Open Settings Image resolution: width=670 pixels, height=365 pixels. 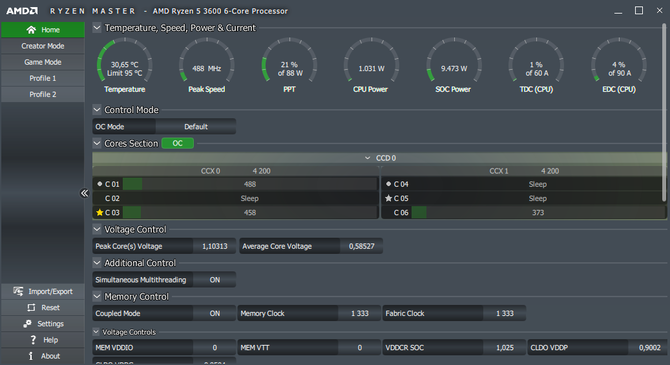[43, 324]
